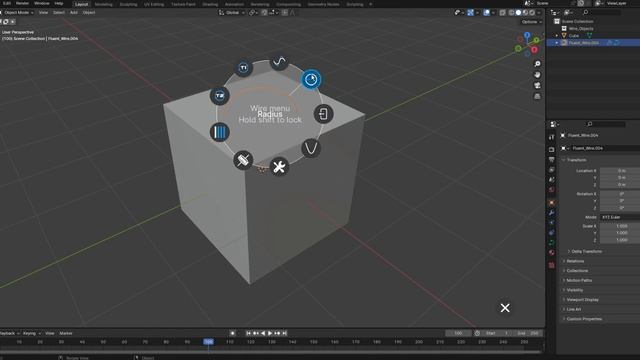
Task: Toggle X-Ray mode in viewport header
Action: [503, 13]
